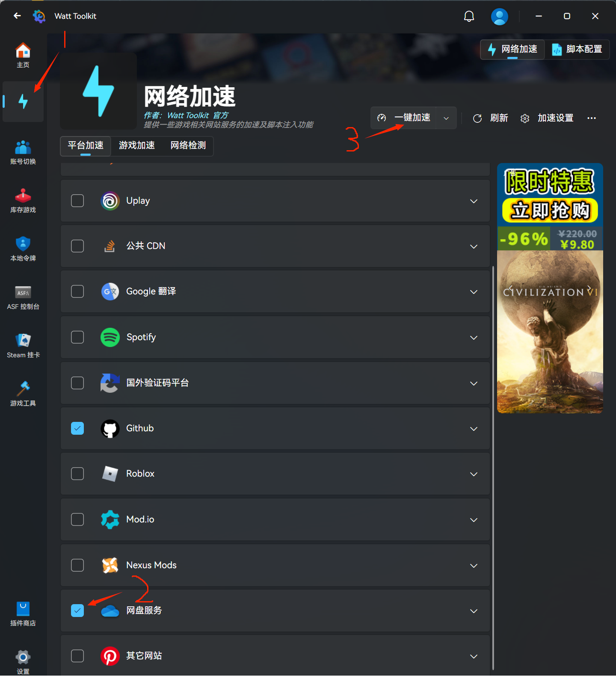The width and height of the screenshot is (616, 691).
Task: Select the 脚本配置 top tab
Action: pyautogui.click(x=577, y=49)
